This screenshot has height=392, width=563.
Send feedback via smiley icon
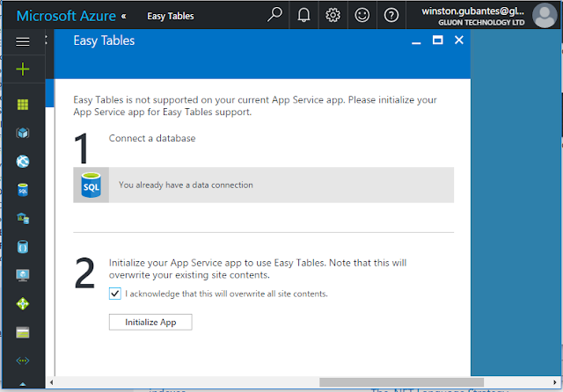point(362,15)
